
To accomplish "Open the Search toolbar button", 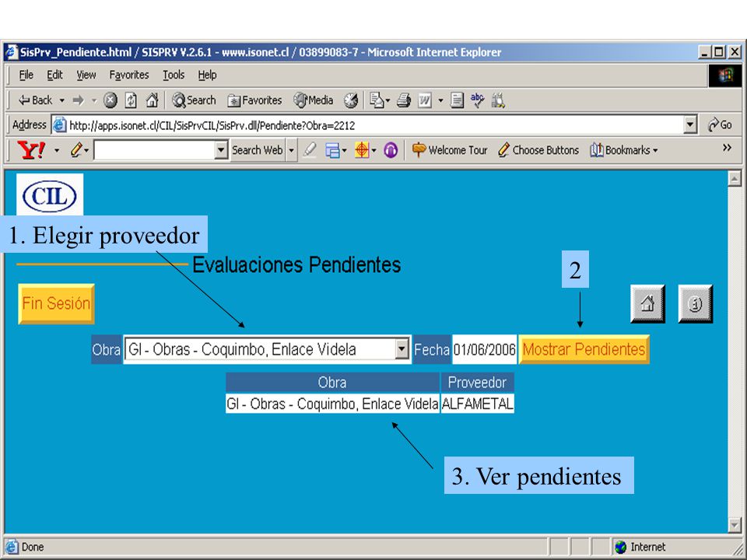I will tap(195, 100).
